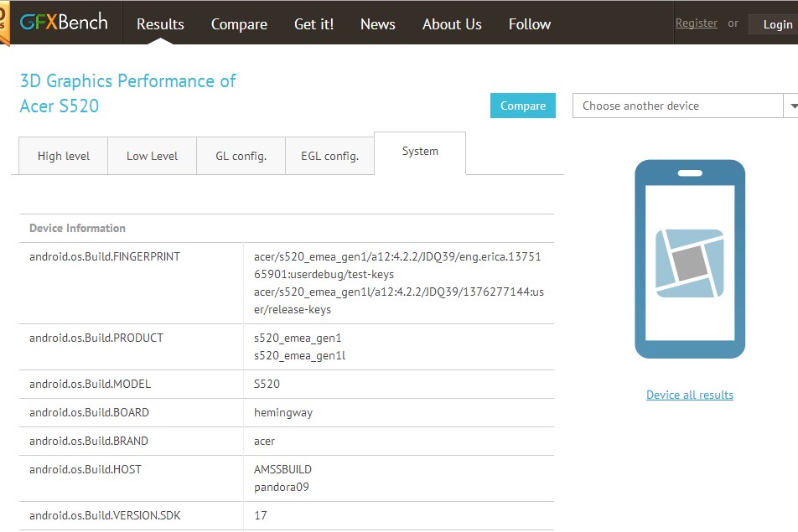Click the GFXBench logo
This screenshot has width=798, height=532.
coord(64,23)
